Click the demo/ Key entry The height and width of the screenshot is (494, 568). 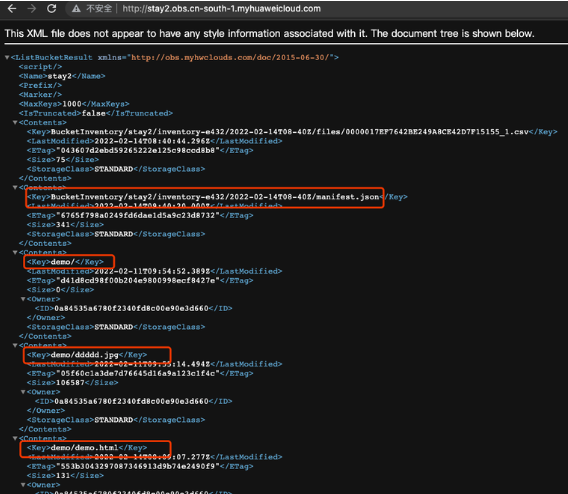point(65,262)
